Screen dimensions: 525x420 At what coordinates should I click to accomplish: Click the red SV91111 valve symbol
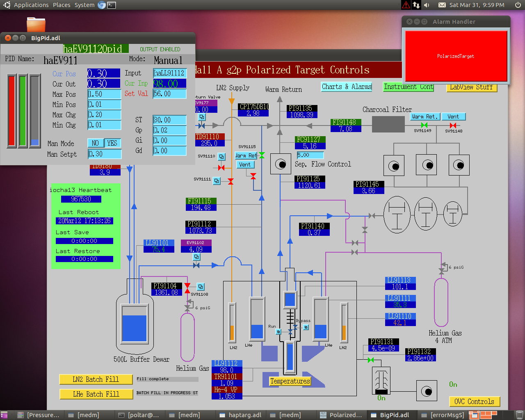point(231,181)
